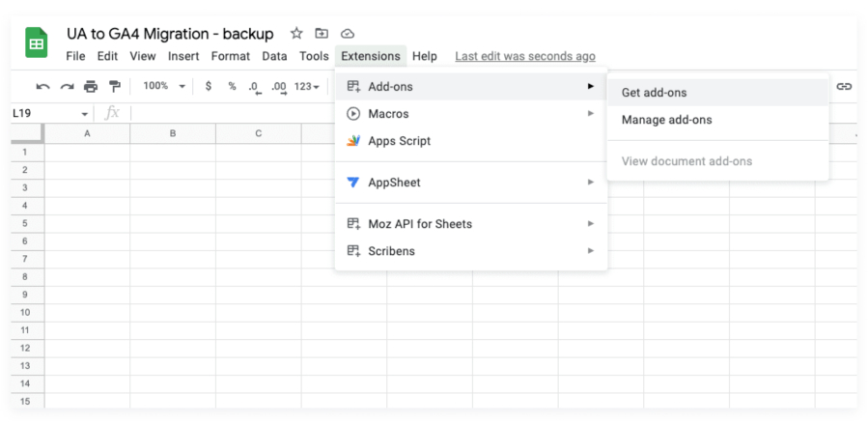868x424 pixels.
Task: Click the Add-ons menu icon
Action: click(353, 86)
